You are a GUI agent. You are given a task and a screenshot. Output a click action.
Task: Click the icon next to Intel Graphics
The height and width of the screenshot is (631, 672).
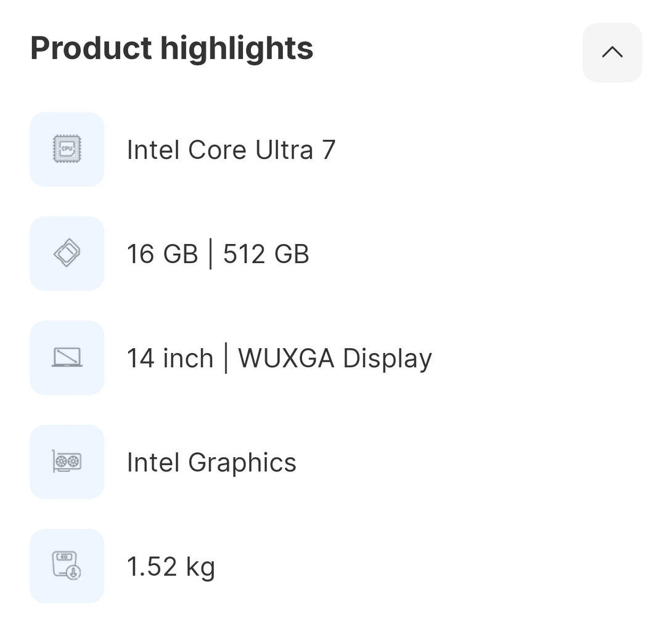67,462
